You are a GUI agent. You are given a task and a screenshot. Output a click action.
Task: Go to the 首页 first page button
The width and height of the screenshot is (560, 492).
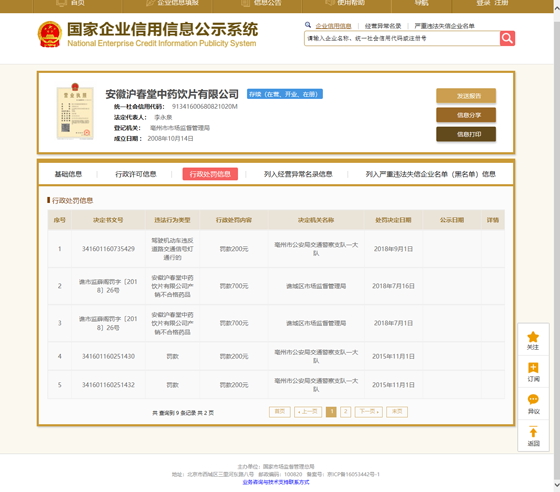pos(280,412)
